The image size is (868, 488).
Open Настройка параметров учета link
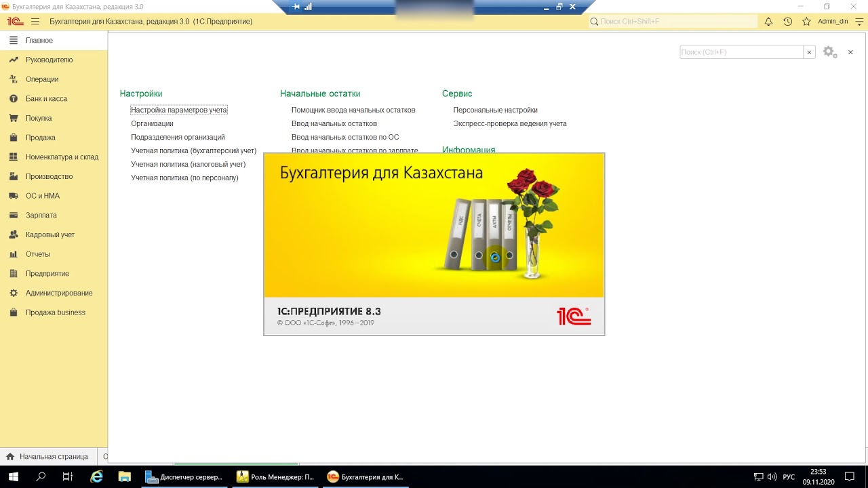coord(179,110)
